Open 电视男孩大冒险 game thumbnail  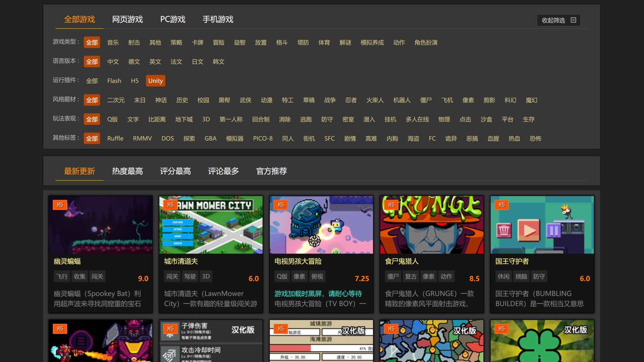coord(321,225)
